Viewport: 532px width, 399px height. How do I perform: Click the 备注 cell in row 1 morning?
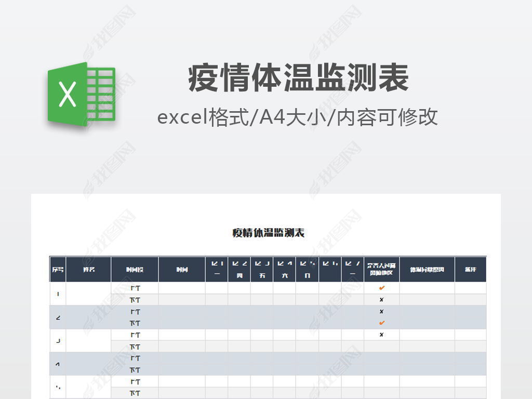pos(471,288)
